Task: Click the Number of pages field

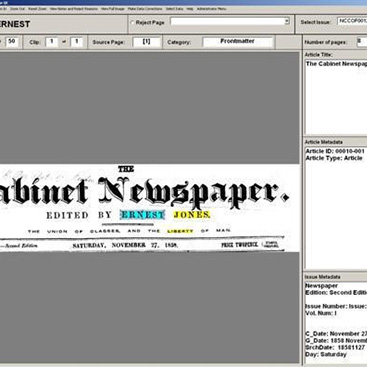Action: (x=362, y=42)
